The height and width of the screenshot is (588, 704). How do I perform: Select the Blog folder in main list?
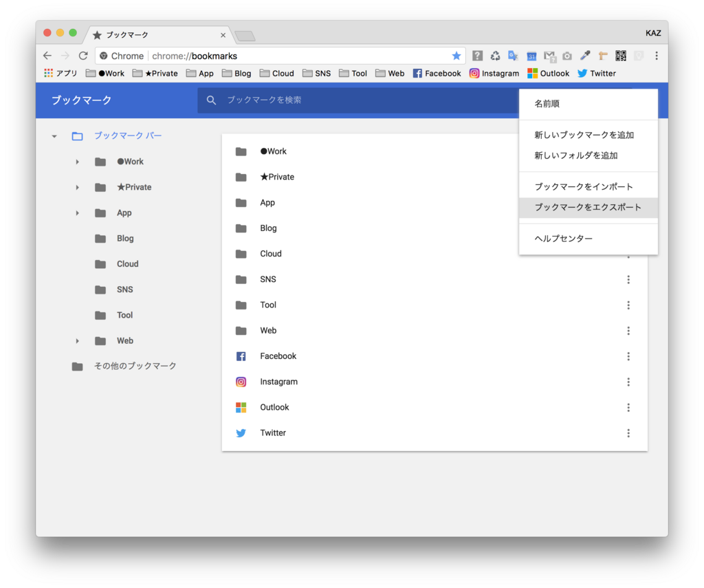[x=434, y=228]
